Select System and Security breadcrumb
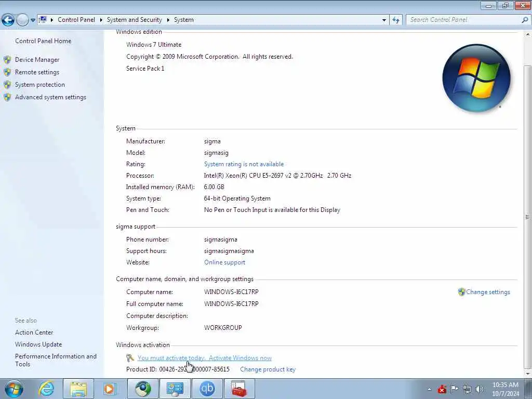Image resolution: width=532 pixels, height=399 pixels. click(x=135, y=20)
